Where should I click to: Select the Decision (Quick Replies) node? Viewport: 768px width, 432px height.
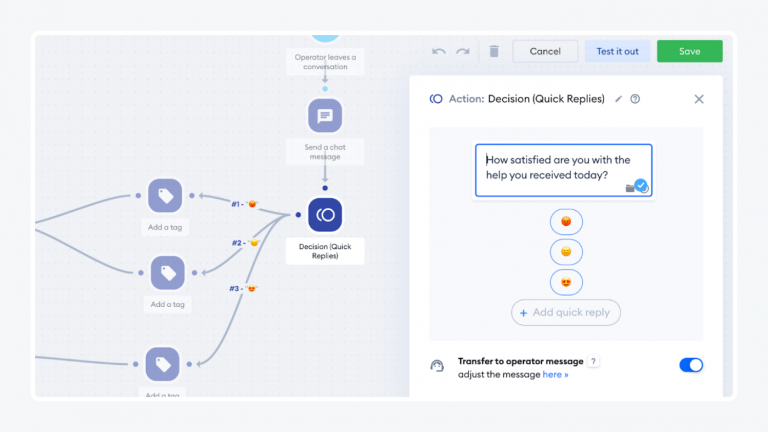tap(324, 215)
